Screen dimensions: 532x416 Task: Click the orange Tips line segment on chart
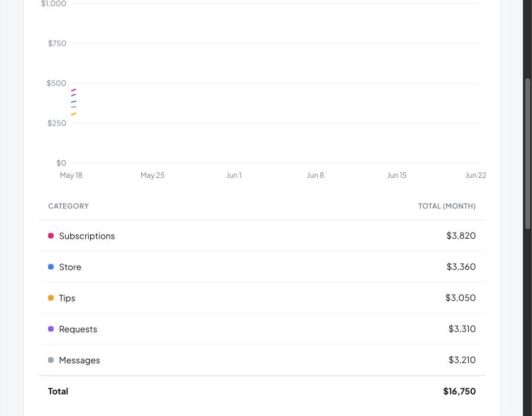click(73, 114)
